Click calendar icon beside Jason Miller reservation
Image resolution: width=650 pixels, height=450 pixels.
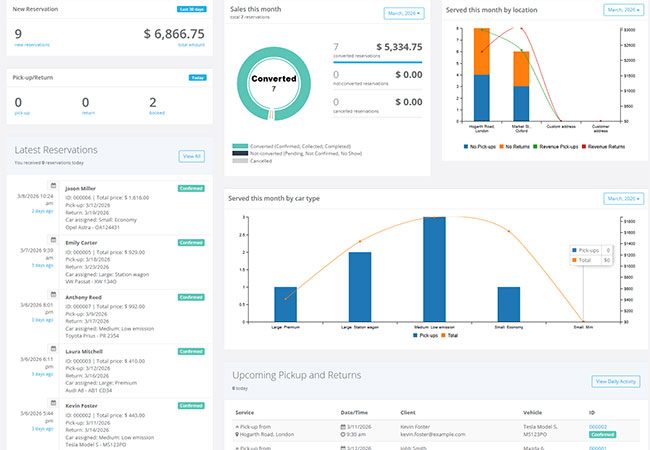53,185
